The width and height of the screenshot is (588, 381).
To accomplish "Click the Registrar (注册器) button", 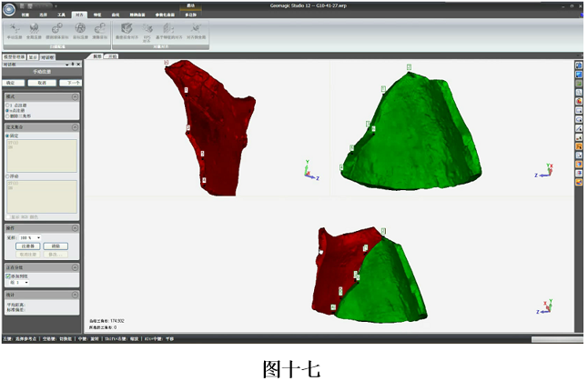I will click(28, 246).
